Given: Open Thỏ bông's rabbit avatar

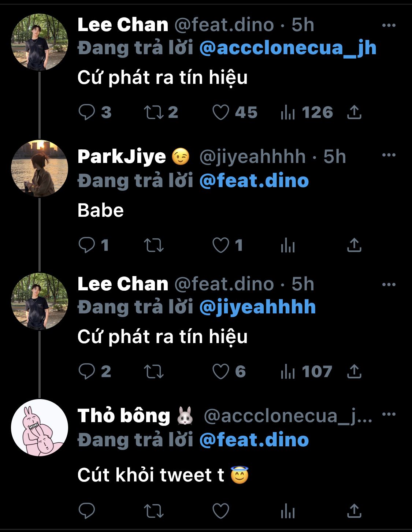Looking at the screenshot, I should (x=40, y=427).
